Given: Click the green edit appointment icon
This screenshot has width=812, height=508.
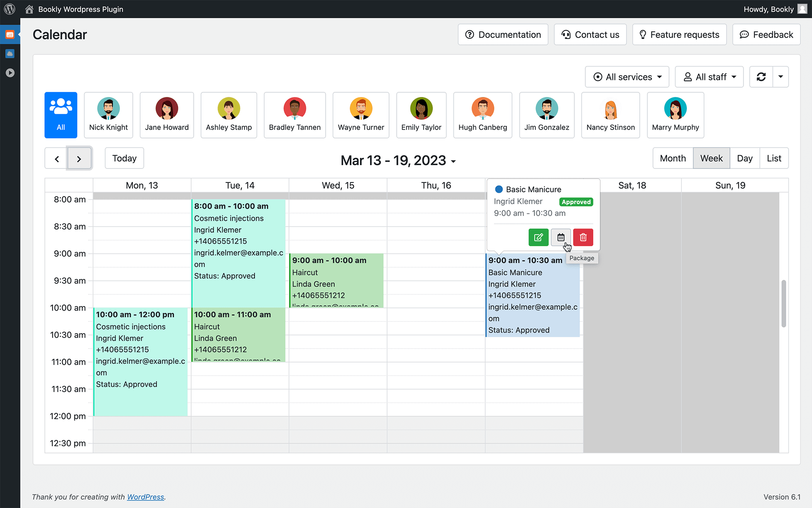Looking at the screenshot, I should point(538,237).
